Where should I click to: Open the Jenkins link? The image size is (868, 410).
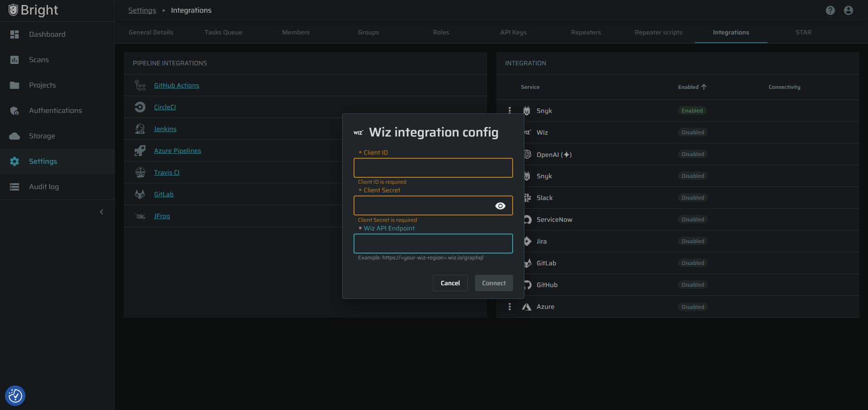tap(165, 129)
